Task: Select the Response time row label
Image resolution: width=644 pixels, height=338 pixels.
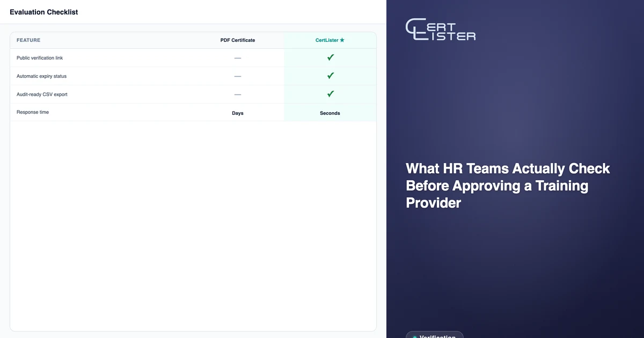Action: pyautogui.click(x=33, y=112)
